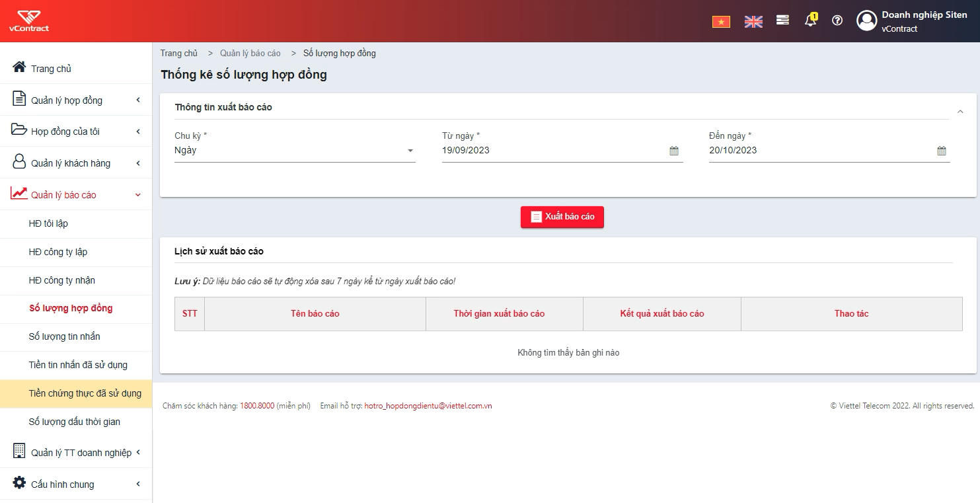
Task: Click the support email hotro_hopdongdientu@viettel.com.vn
Action: (428, 406)
